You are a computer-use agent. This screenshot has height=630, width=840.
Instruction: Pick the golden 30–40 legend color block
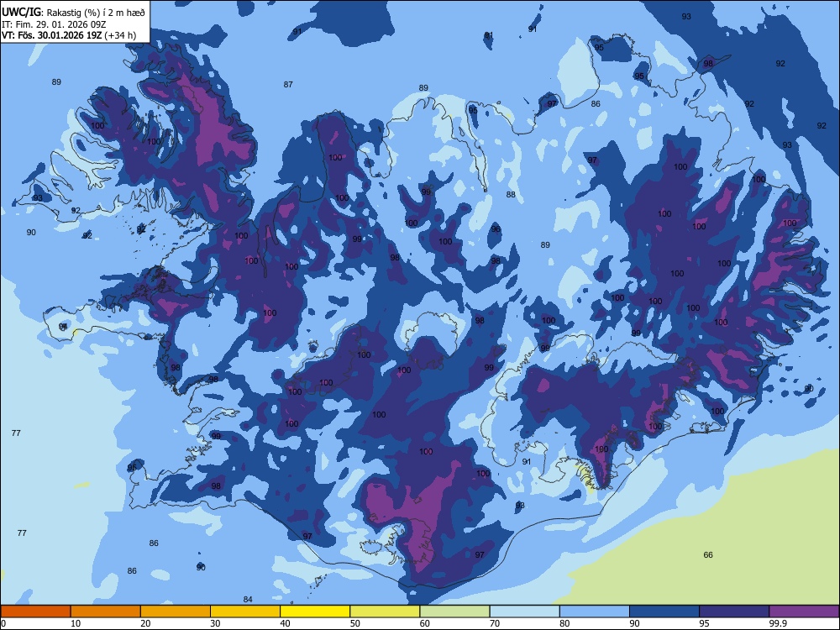tap(245, 612)
